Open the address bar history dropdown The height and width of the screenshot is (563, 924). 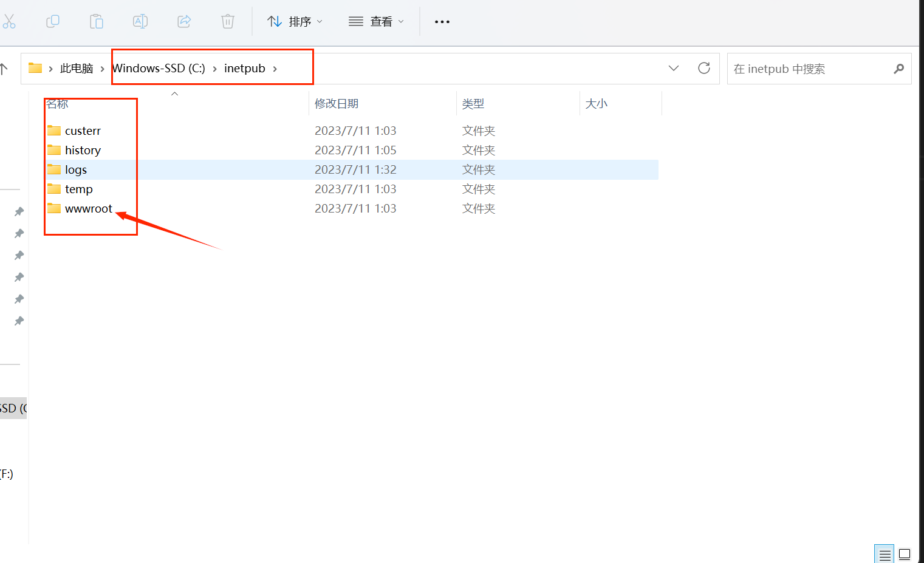point(674,68)
